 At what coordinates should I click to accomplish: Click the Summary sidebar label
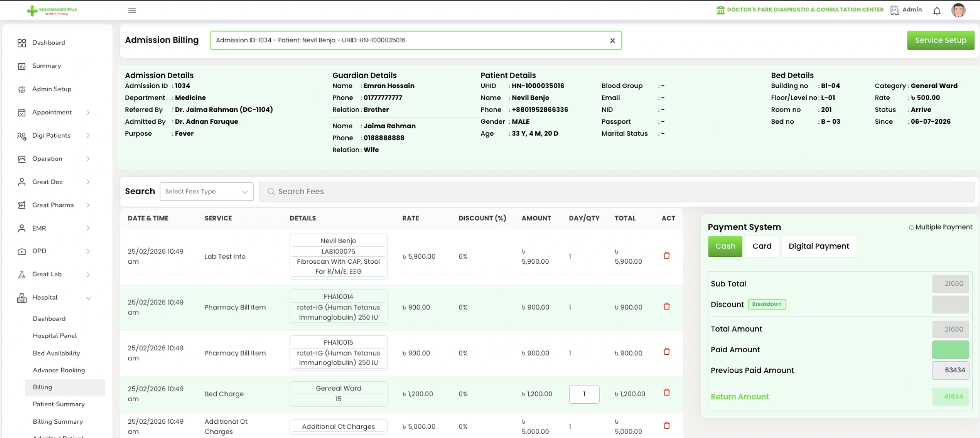[47, 66]
